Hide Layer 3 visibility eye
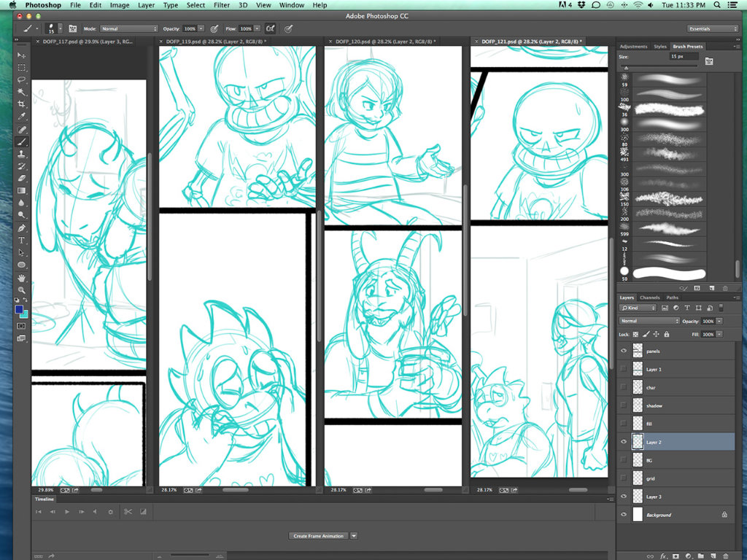Image resolution: width=747 pixels, height=560 pixels. pyautogui.click(x=624, y=496)
